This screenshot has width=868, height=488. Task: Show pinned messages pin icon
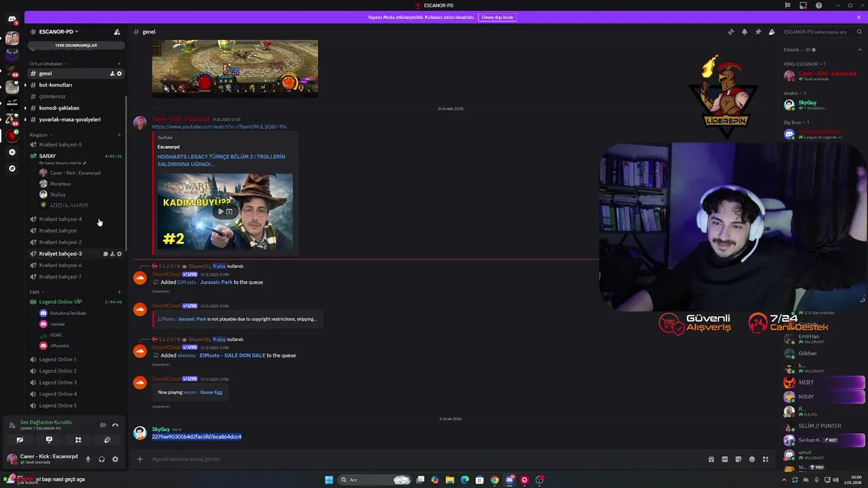[x=757, y=32]
